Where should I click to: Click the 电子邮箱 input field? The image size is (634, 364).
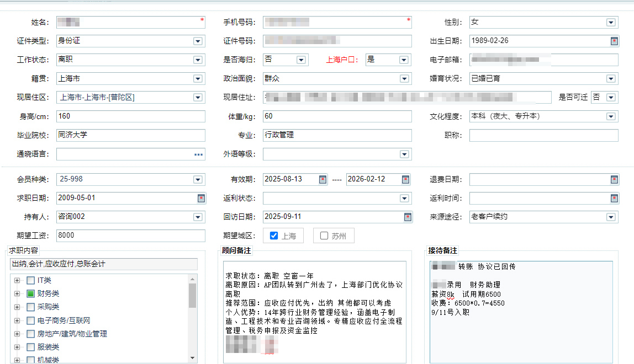[x=544, y=60]
